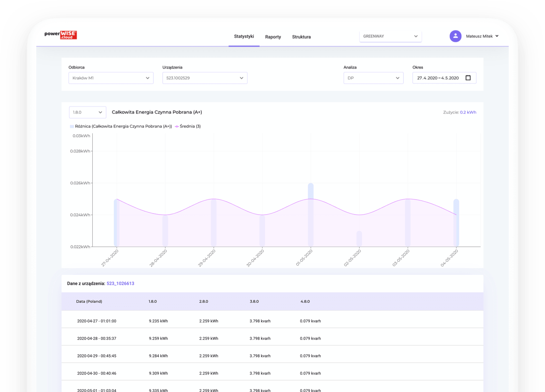This screenshot has width=545, height=392.
Task: Open the Odbiorca Kraków M1 dropdown
Action: (x=111, y=78)
